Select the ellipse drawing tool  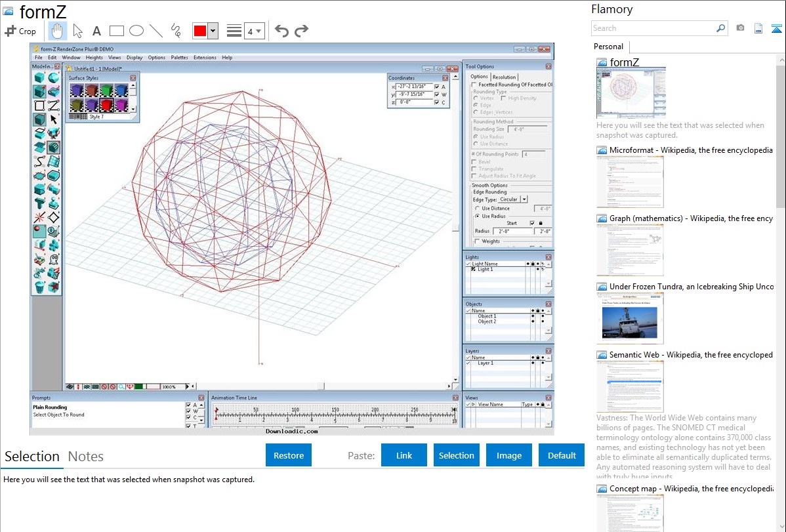(136, 31)
